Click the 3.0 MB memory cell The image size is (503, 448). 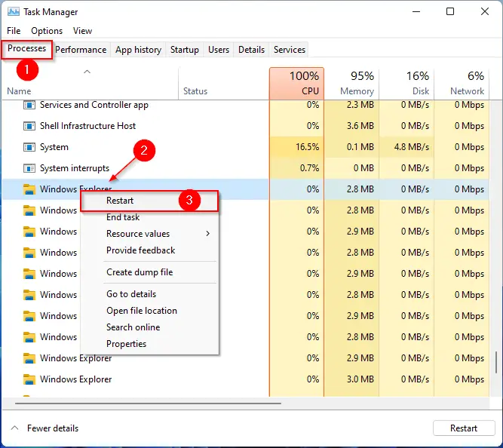[351, 379]
